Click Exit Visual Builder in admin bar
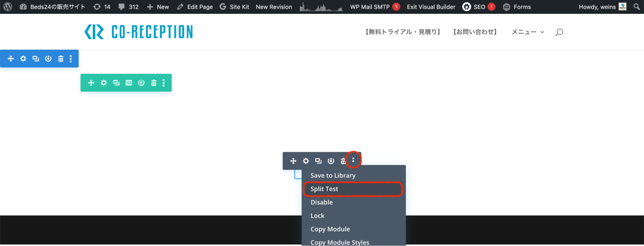Viewport: 644px width, 246px height. 431,7
